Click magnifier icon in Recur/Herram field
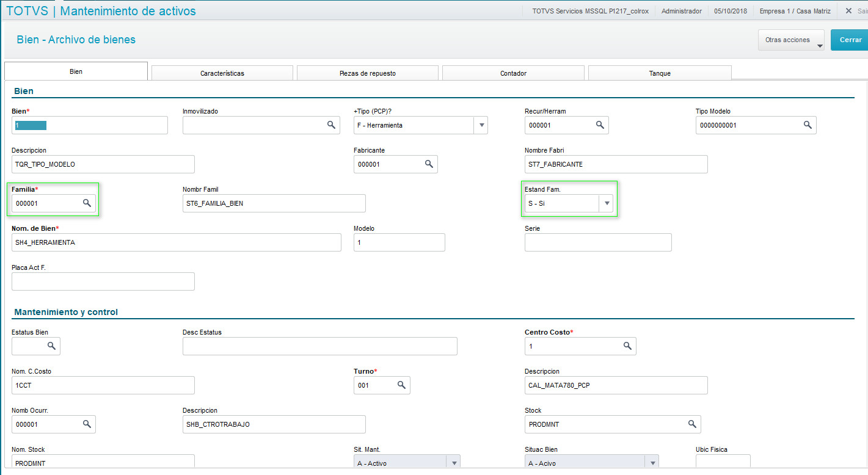The width and height of the screenshot is (868, 475). pyautogui.click(x=600, y=125)
